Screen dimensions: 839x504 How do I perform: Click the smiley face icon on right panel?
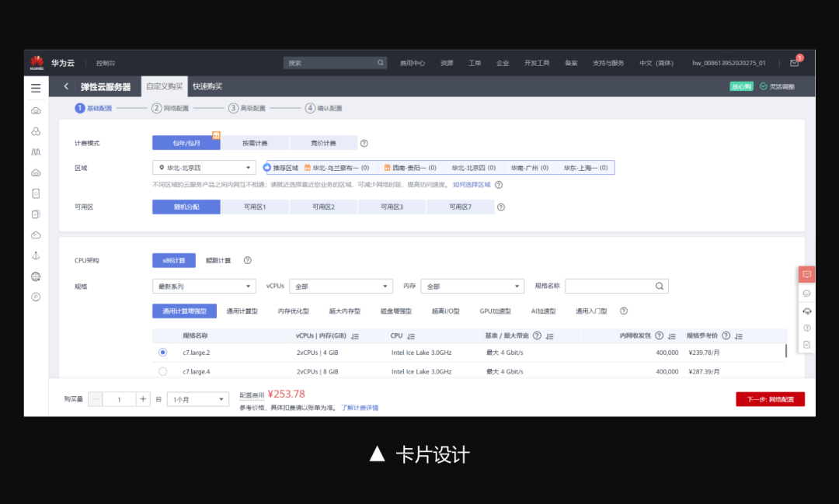(807, 294)
